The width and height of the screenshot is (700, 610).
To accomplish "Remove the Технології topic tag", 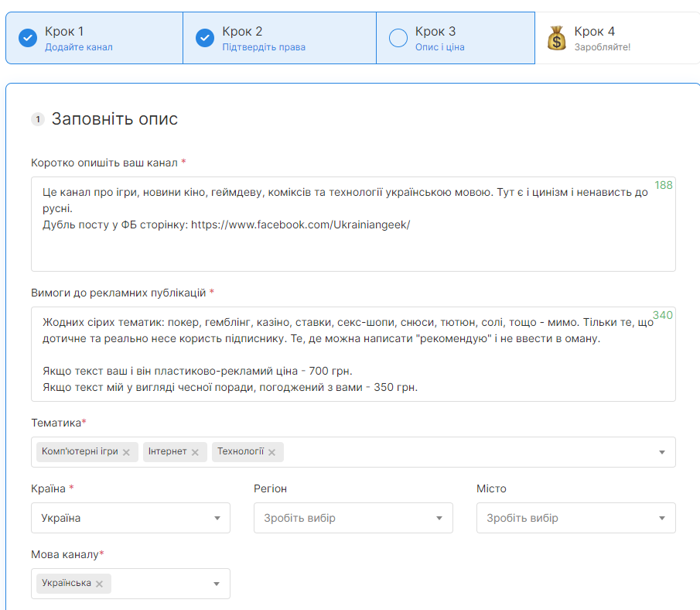I will (271, 452).
